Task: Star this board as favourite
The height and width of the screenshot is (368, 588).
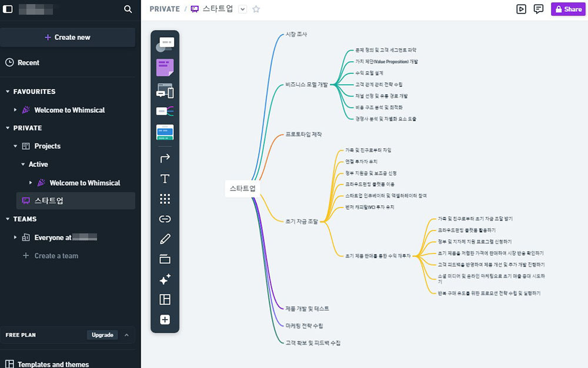Action: [256, 9]
